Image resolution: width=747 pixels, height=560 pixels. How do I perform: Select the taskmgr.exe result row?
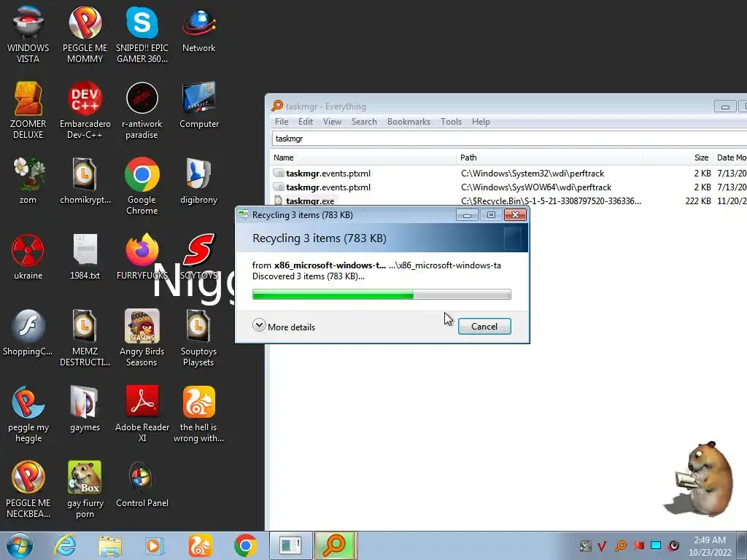point(508,201)
